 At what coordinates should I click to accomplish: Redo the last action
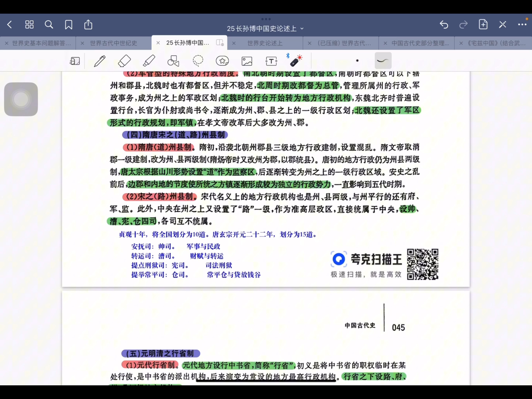pyautogui.click(x=463, y=25)
